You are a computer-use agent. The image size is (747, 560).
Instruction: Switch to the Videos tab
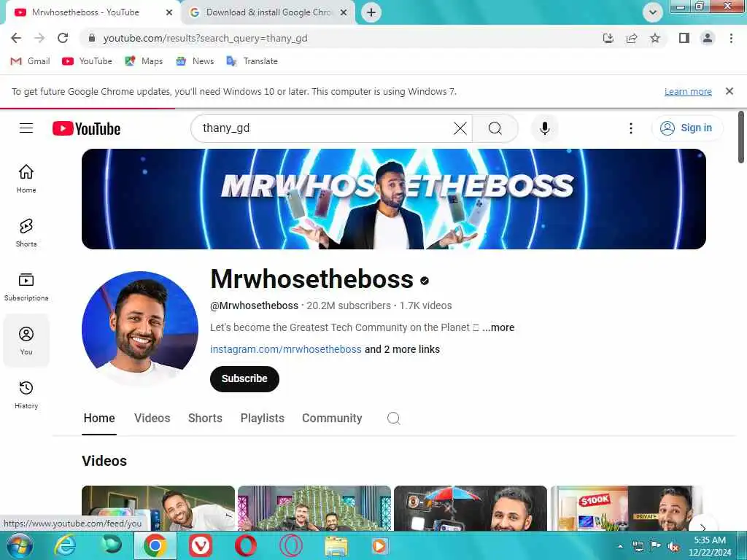click(152, 418)
